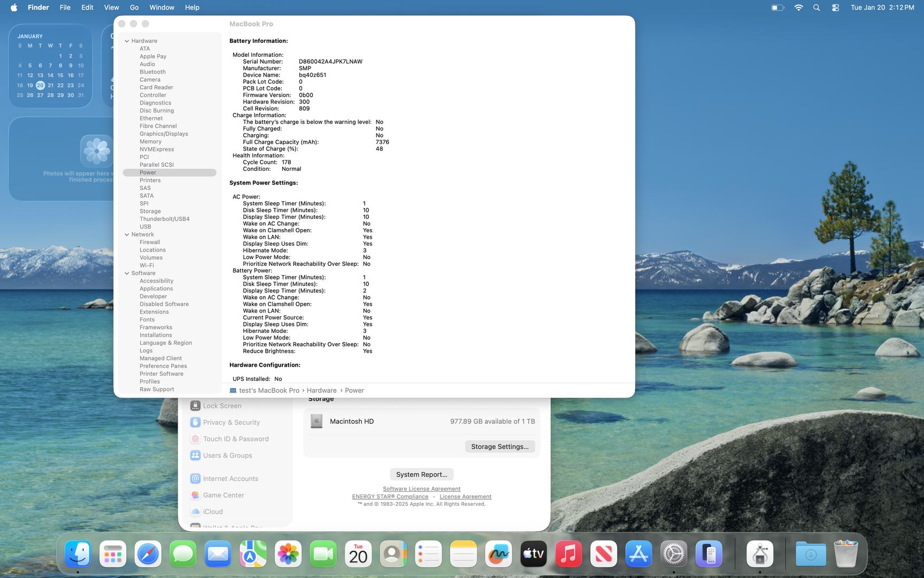
Task: Open the Window menu
Action: (161, 7)
